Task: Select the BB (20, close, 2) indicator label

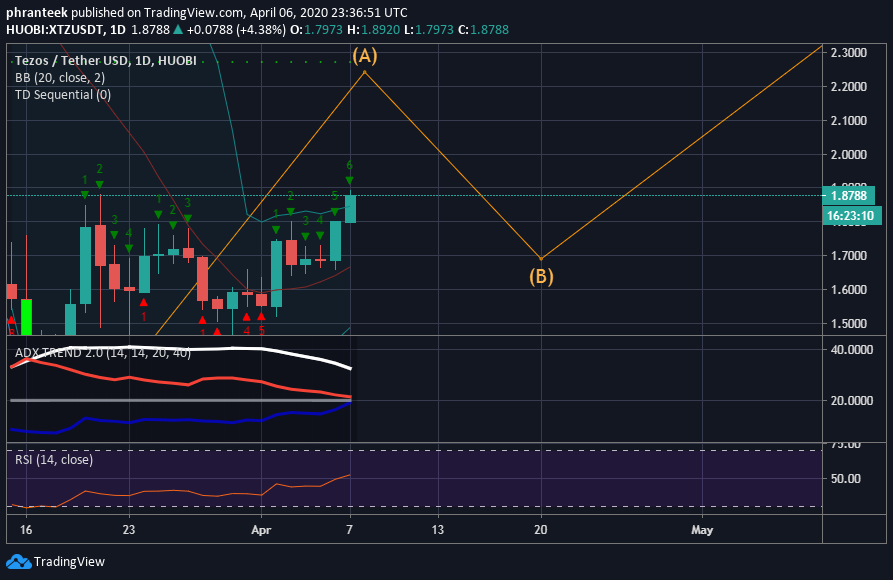Action: pyautogui.click(x=60, y=77)
